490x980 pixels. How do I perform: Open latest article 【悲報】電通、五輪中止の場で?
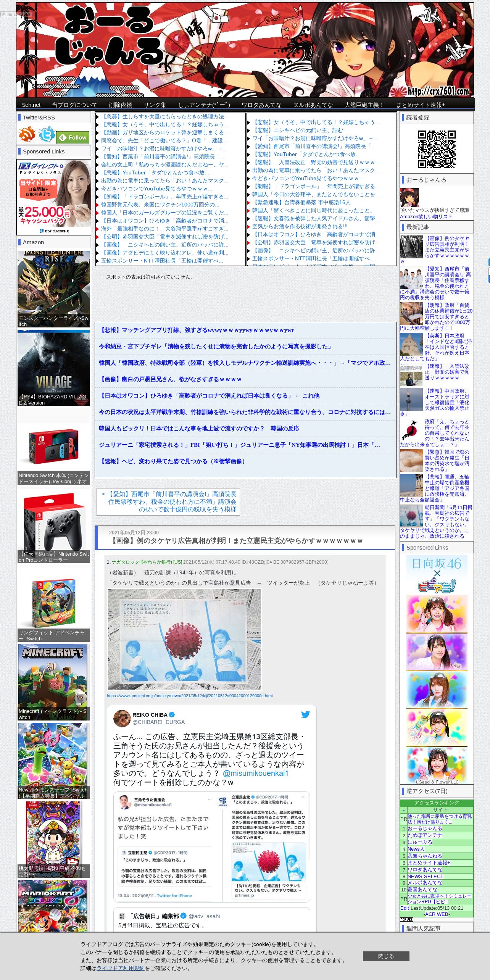click(x=437, y=488)
